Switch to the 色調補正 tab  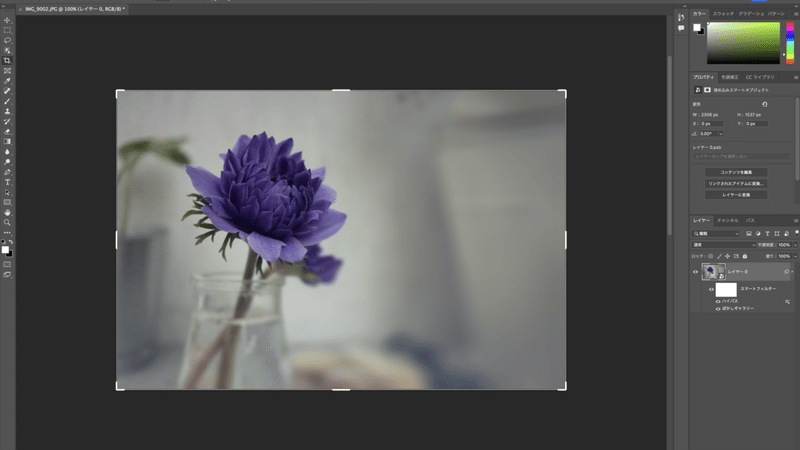coord(730,78)
